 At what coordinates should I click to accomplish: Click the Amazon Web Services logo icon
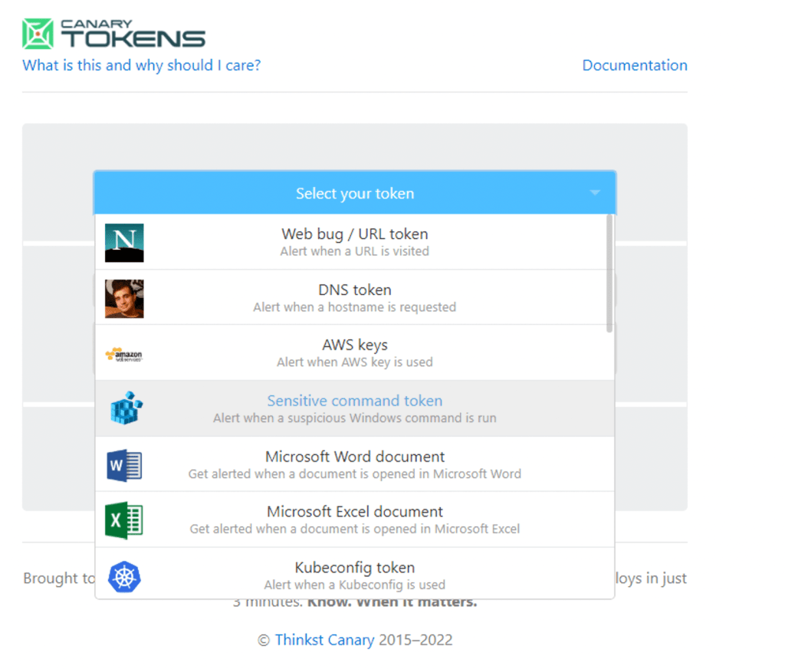124,354
